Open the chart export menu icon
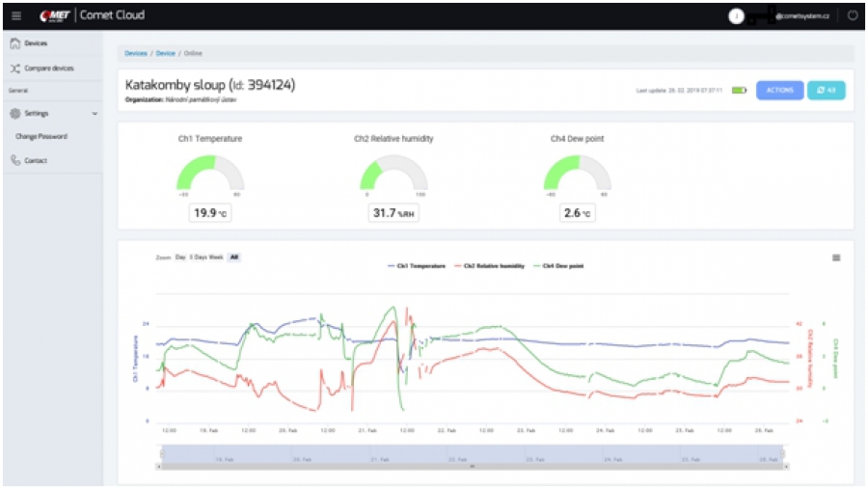Screen dimensions: 868x489 836,258
